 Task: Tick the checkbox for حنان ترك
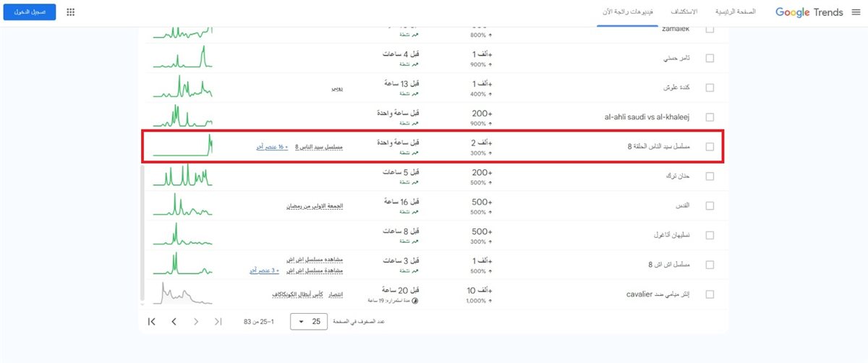[710, 176]
